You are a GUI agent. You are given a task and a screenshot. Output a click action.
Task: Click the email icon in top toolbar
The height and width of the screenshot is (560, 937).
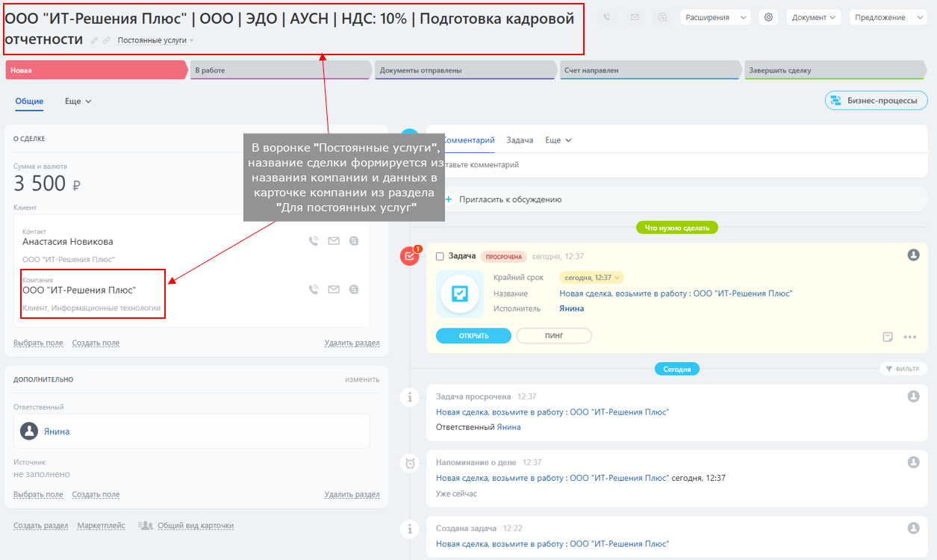(x=635, y=17)
